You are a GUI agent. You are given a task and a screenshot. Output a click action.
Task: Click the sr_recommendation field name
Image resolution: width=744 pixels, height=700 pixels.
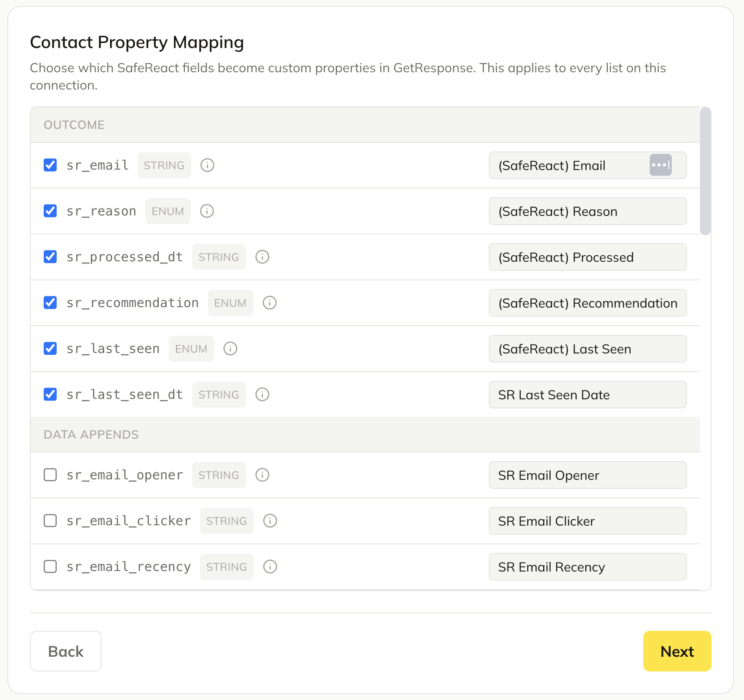[132, 303]
